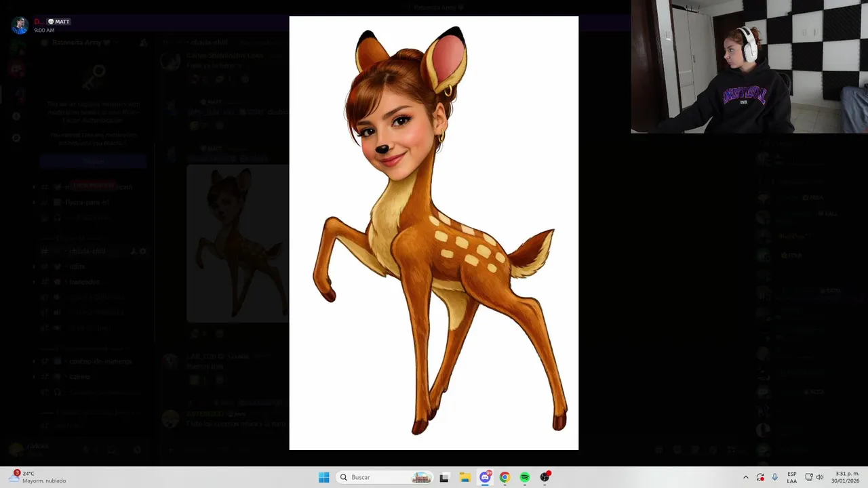Viewport: 868px width, 488px height.
Task: Click the Buscar taskbar search box
Action: pos(385,477)
